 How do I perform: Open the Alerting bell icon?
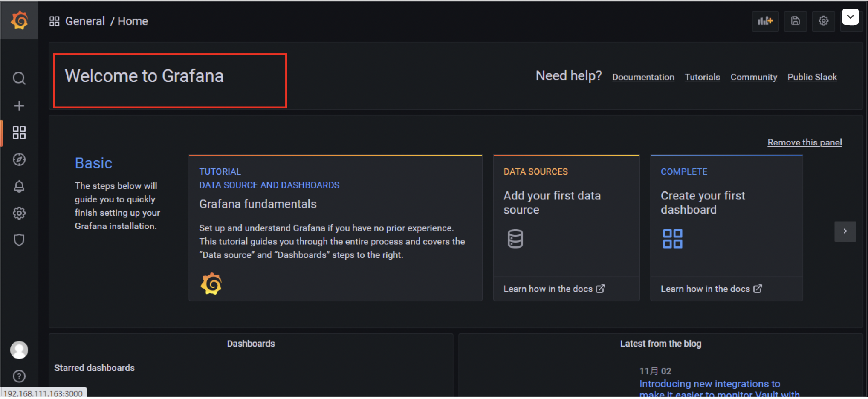coord(19,186)
